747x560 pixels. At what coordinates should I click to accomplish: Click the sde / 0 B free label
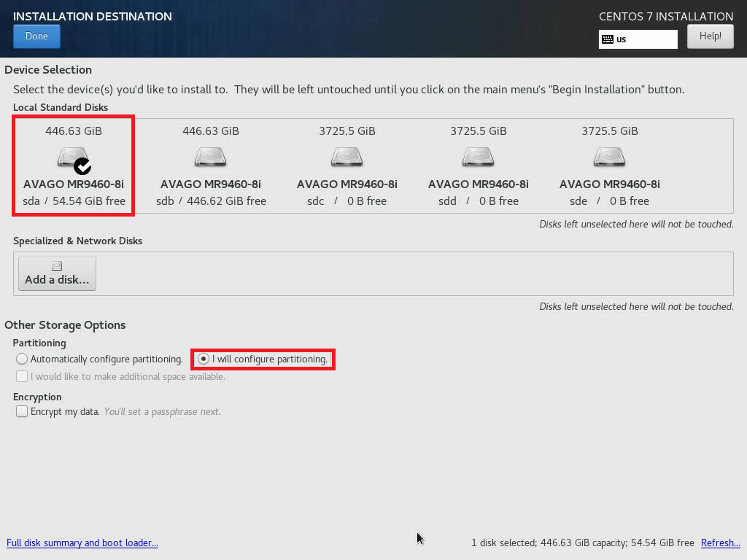pos(609,201)
